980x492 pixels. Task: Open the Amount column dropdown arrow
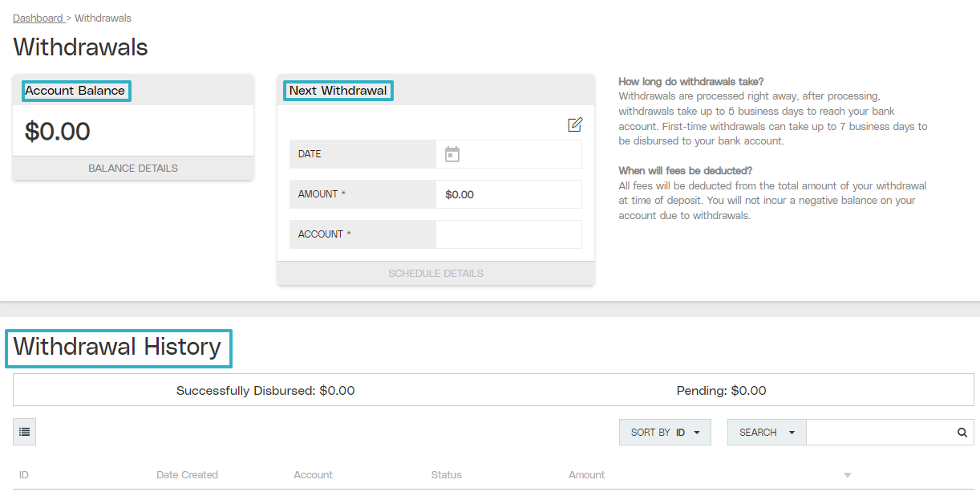tap(847, 474)
